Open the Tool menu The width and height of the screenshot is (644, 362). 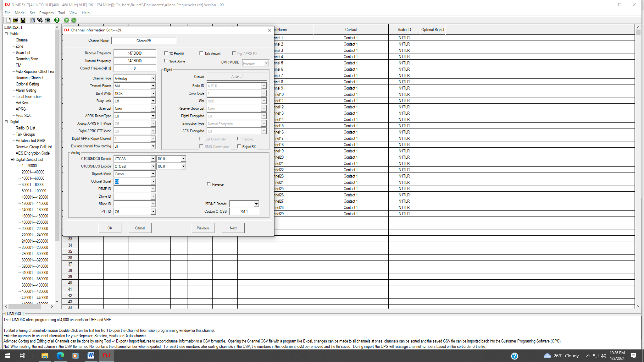[x=61, y=13]
